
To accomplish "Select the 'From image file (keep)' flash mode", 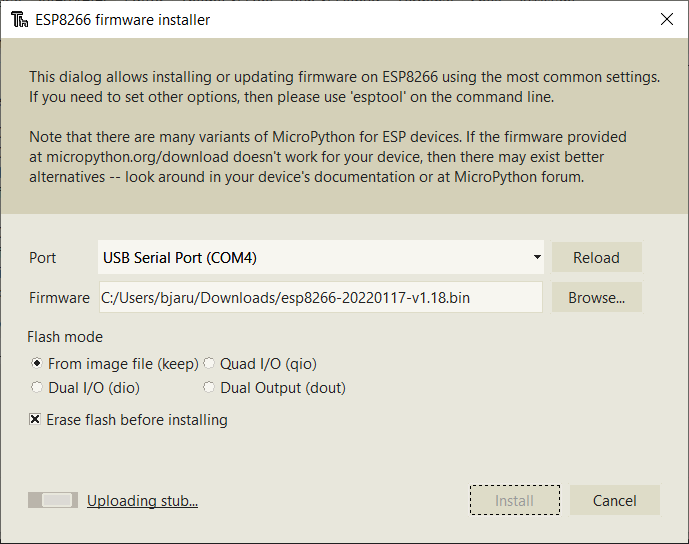I will click(x=38, y=364).
